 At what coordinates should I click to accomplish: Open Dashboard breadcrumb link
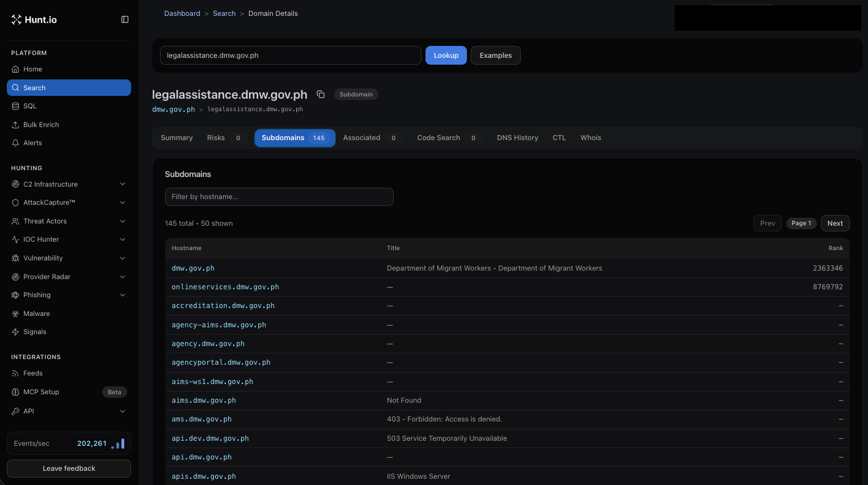[182, 14]
